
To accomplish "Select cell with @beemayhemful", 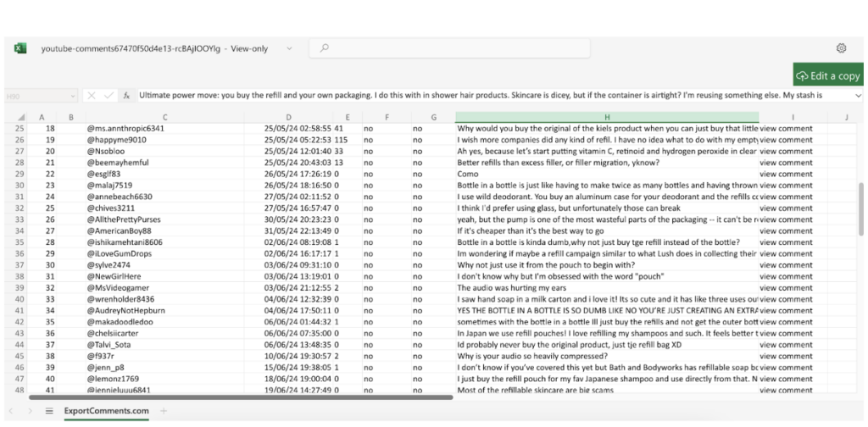I will [x=164, y=163].
